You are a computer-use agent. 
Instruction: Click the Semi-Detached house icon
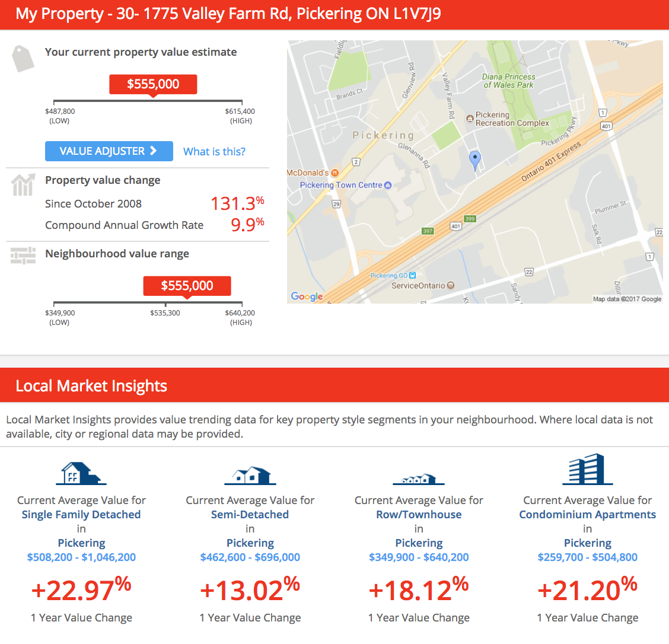pos(250,476)
